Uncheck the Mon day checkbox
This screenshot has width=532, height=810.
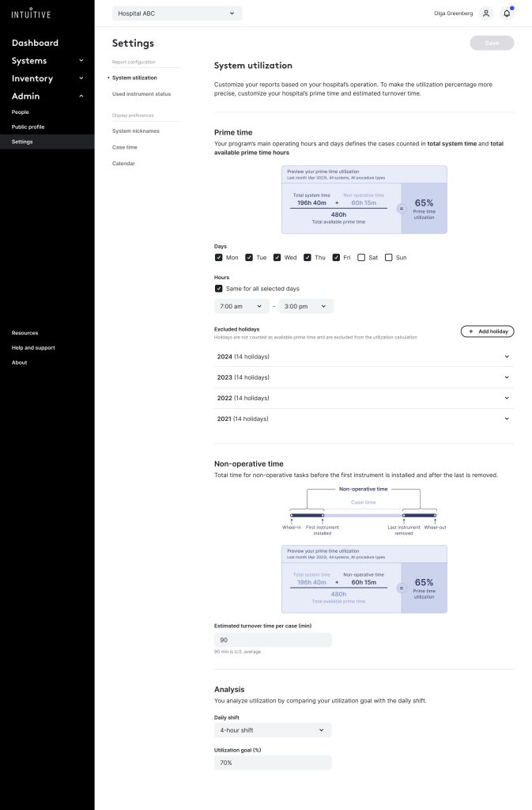219,258
